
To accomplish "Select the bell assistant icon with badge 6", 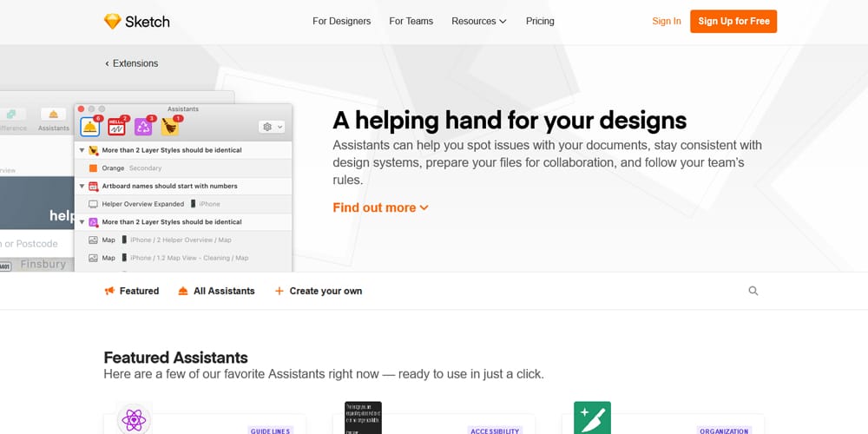I will pyautogui.click(x=90, y=127).
